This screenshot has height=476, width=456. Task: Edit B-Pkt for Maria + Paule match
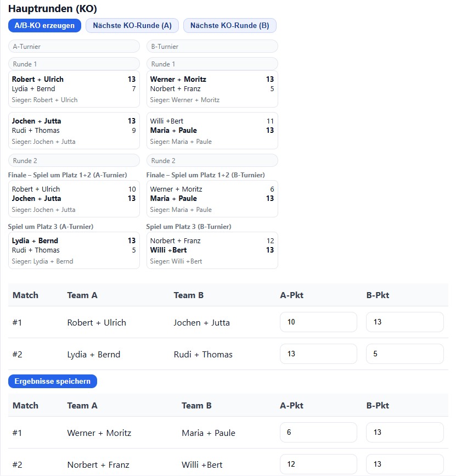[x=404, y=433]
